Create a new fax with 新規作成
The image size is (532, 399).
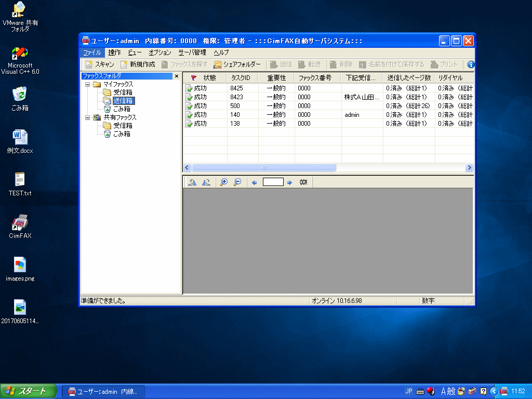(x=138, y=64)
